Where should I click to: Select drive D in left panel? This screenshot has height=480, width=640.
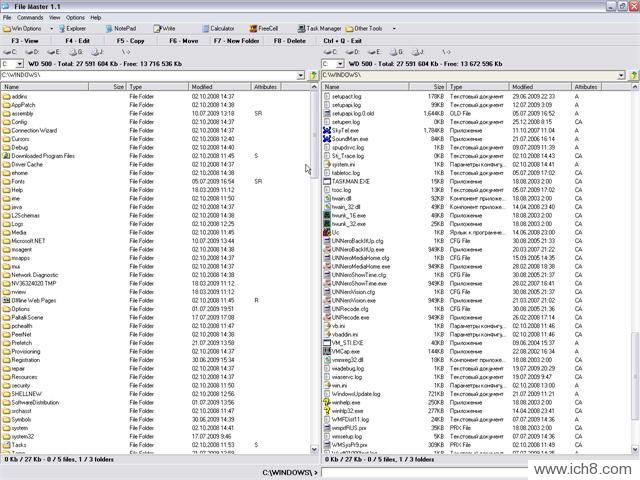[32, 52]
